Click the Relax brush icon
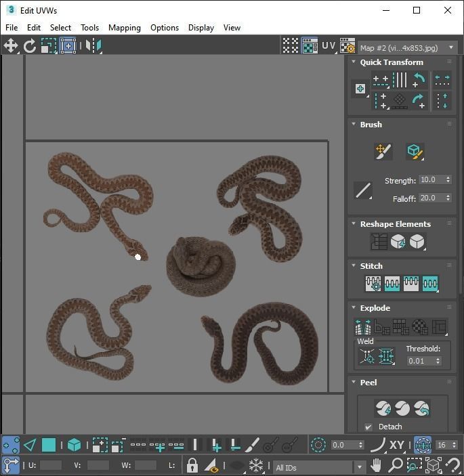 415,152
